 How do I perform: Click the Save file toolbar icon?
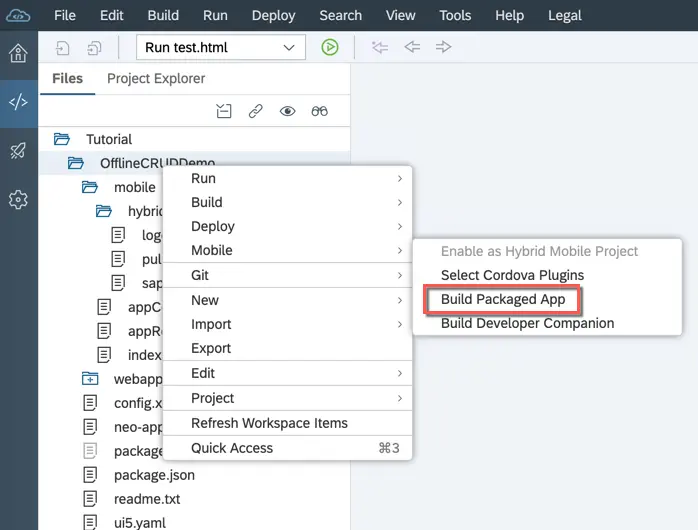63,48
